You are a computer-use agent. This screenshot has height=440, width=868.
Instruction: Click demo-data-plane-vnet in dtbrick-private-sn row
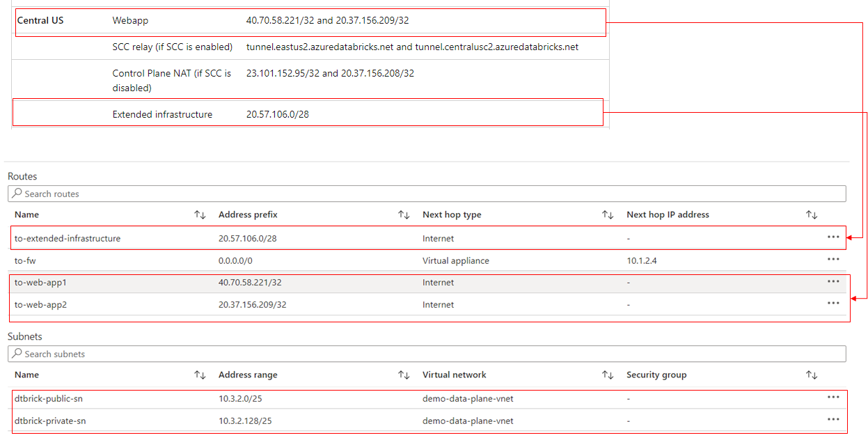coord(468,421)
